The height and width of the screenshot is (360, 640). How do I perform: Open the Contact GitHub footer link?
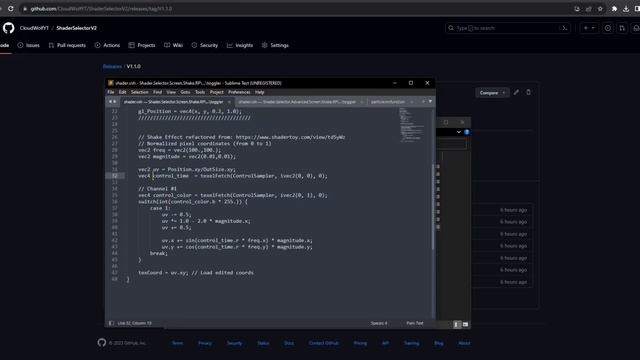324,343
